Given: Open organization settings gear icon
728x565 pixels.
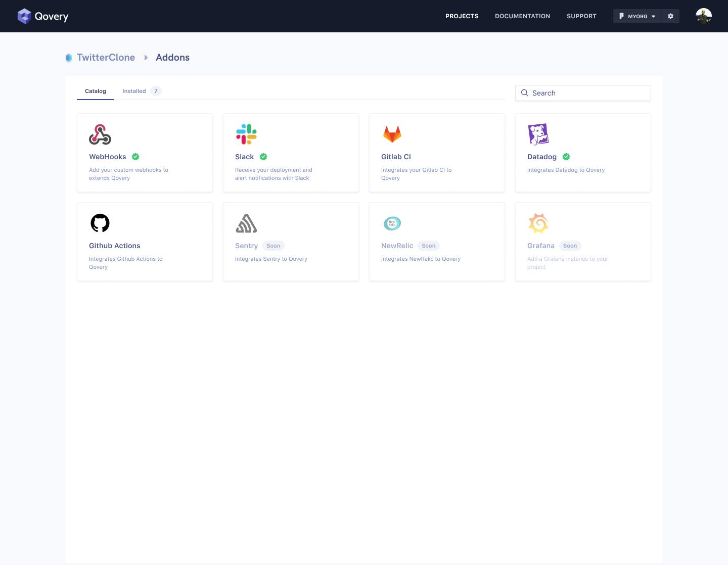Looking at the screenshot, I should point(670,16).
